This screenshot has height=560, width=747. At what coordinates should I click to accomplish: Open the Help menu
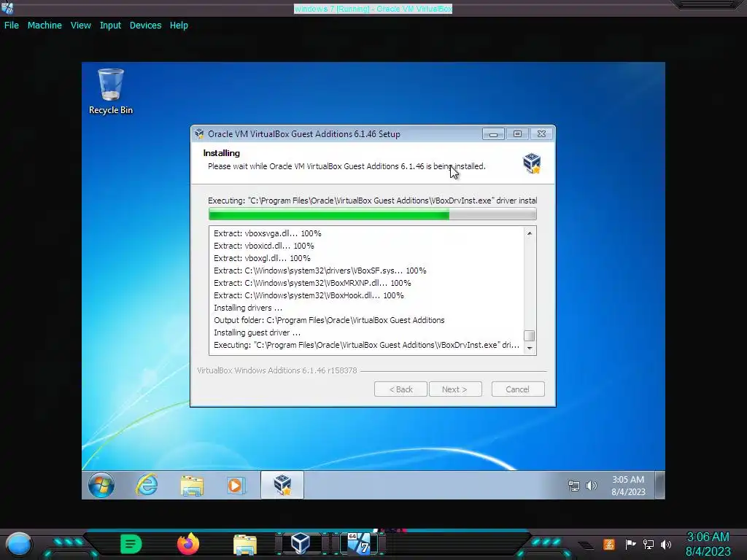click(179, 26)
